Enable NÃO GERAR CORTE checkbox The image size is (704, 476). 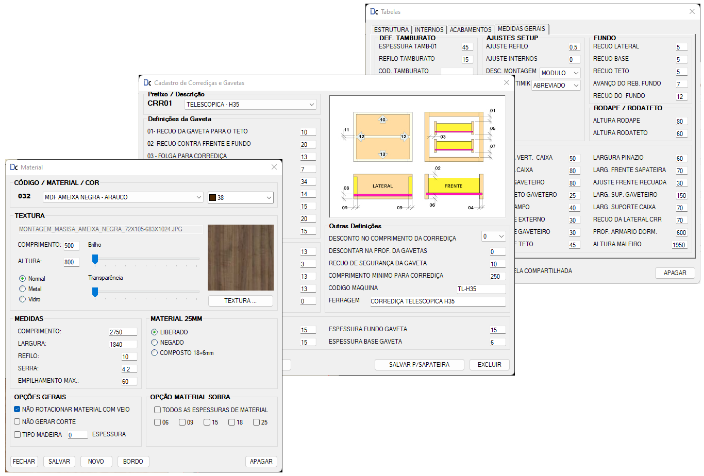(x=17, y=422)
